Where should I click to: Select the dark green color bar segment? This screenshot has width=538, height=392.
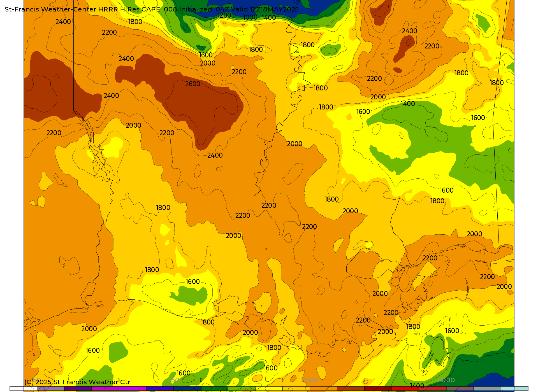[214, 389]
